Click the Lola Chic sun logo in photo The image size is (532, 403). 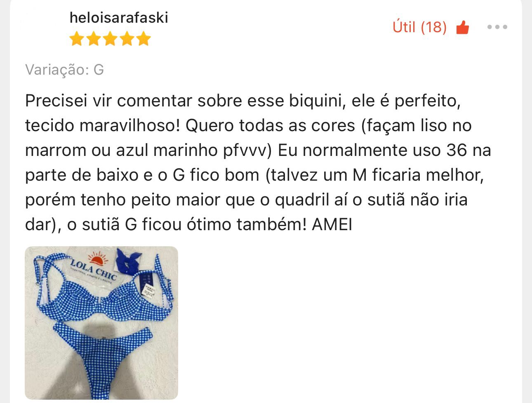click(x=98, y=258)
